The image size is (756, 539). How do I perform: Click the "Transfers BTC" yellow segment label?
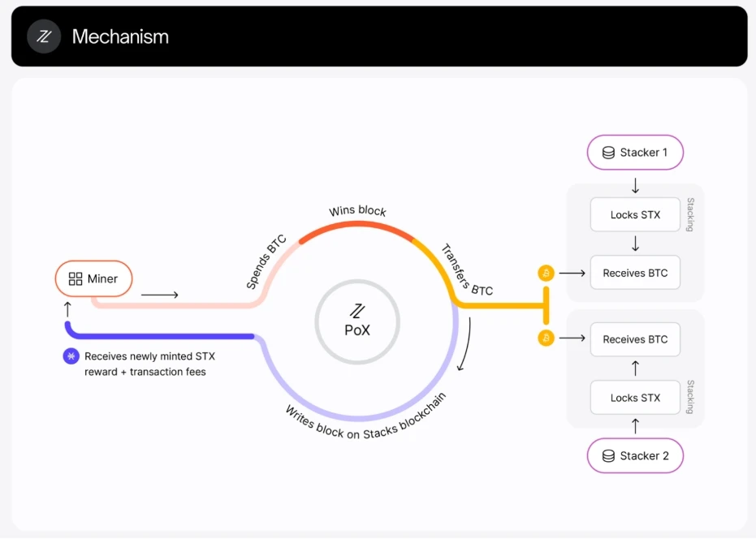coord(467,269)
